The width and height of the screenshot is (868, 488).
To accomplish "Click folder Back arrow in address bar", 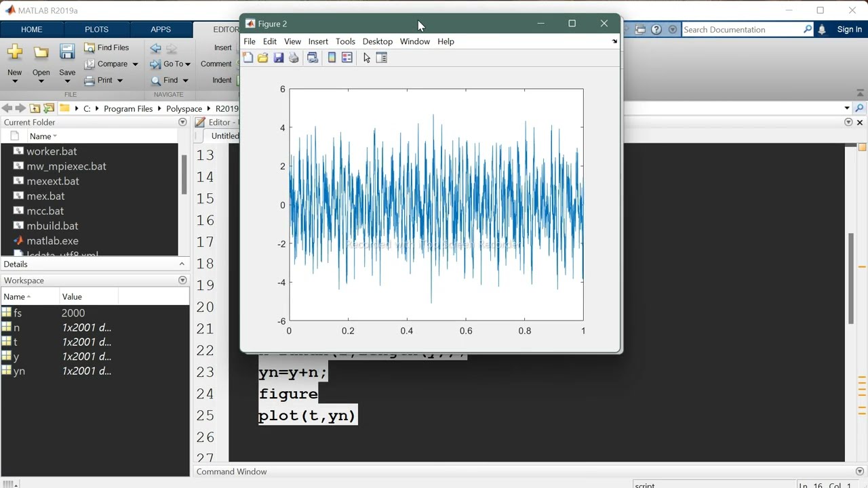I will (7, 108).
